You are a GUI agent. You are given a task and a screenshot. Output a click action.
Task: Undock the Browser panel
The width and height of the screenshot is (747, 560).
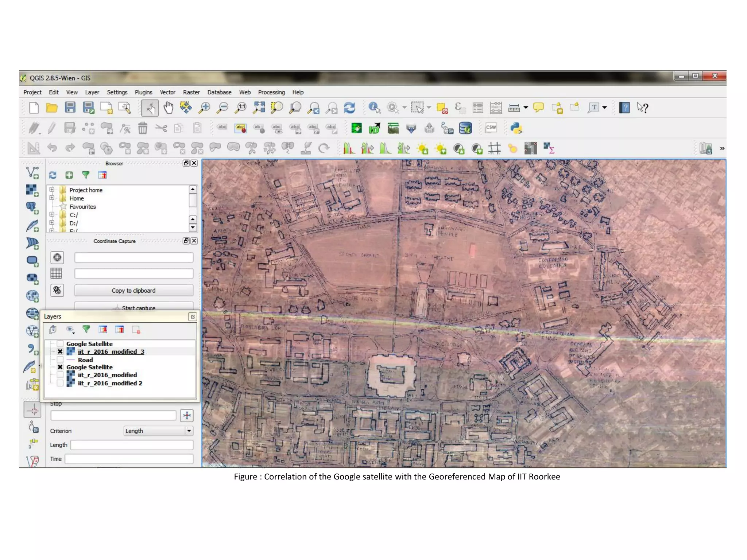pyautogui.click(x=186, y=163)
